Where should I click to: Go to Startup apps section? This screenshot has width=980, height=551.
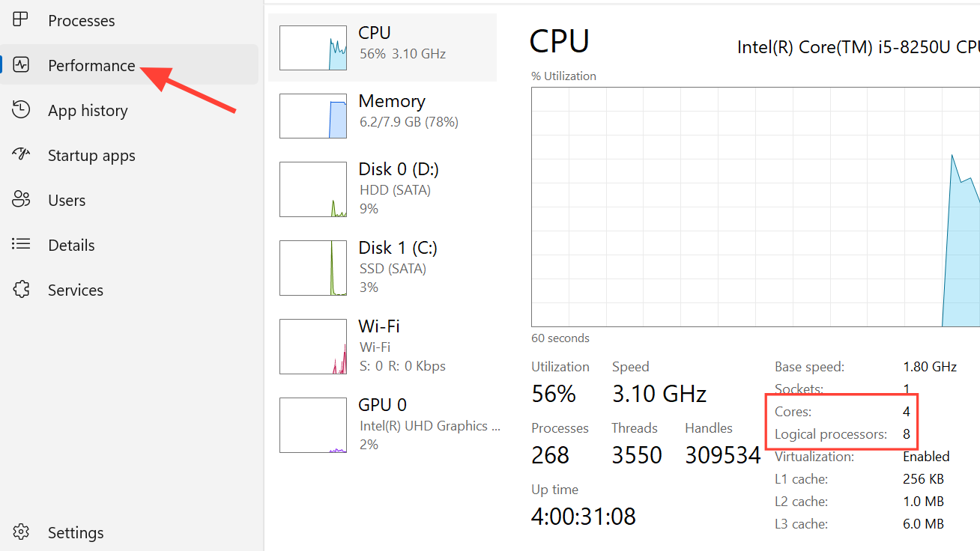tap(91, 156)
